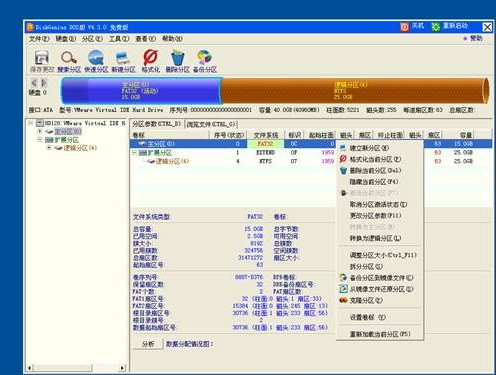Click blue 主分区(0) segment in disk bar
Screen dimensions: 496x375
click(x=142, y=91)
